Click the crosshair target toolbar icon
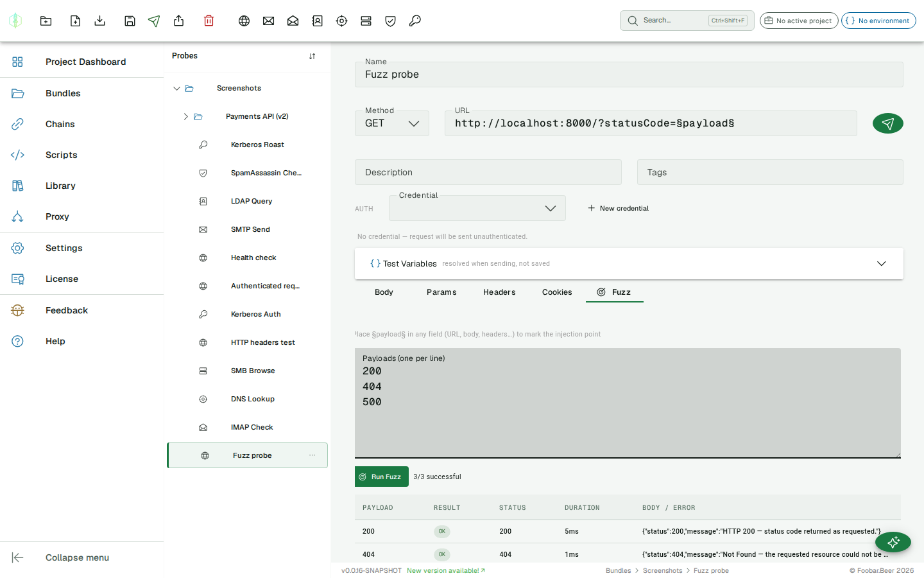Screen dimensions: 924x578 pos(342,21)
